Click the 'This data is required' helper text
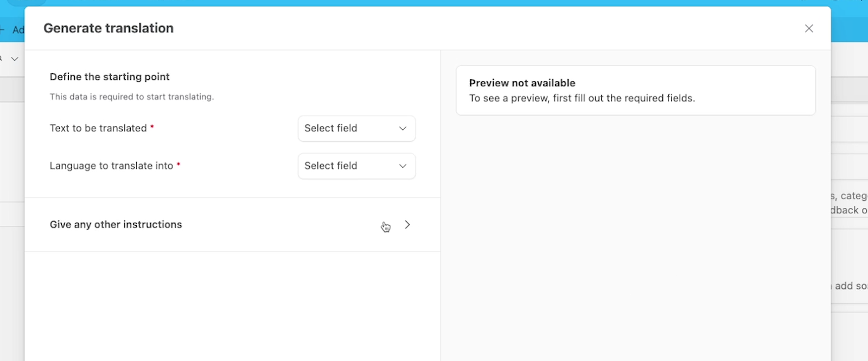Viewport: 868px width, 361px height. pos(132,97)
